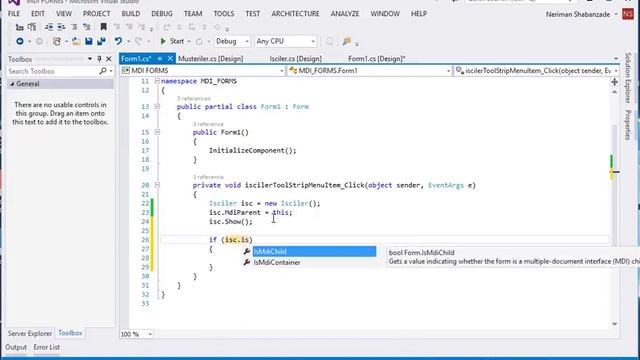The height and width of the screenshot is (360, 640).
Task: Select IsMdiChild in the IntelliSense list
Action: (314, 251)
